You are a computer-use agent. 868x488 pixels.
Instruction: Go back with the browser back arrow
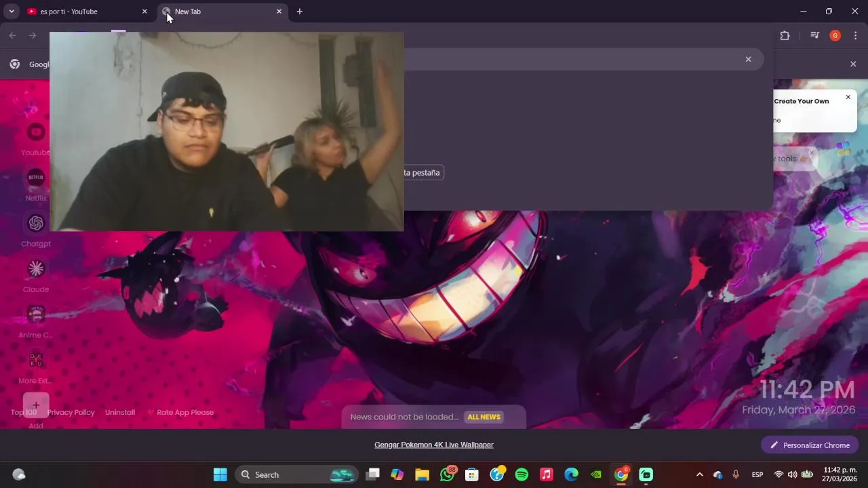click(x=12, y=35)
